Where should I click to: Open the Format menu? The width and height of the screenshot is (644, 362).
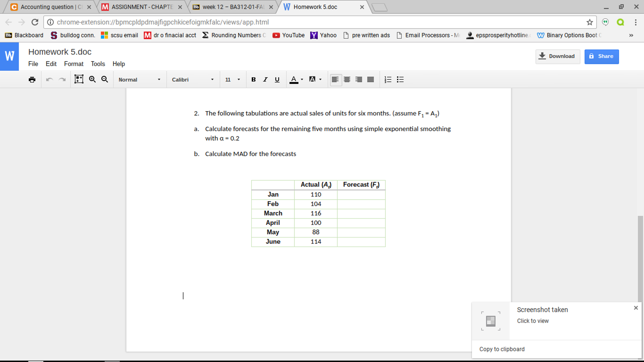(x=73, y=64)
